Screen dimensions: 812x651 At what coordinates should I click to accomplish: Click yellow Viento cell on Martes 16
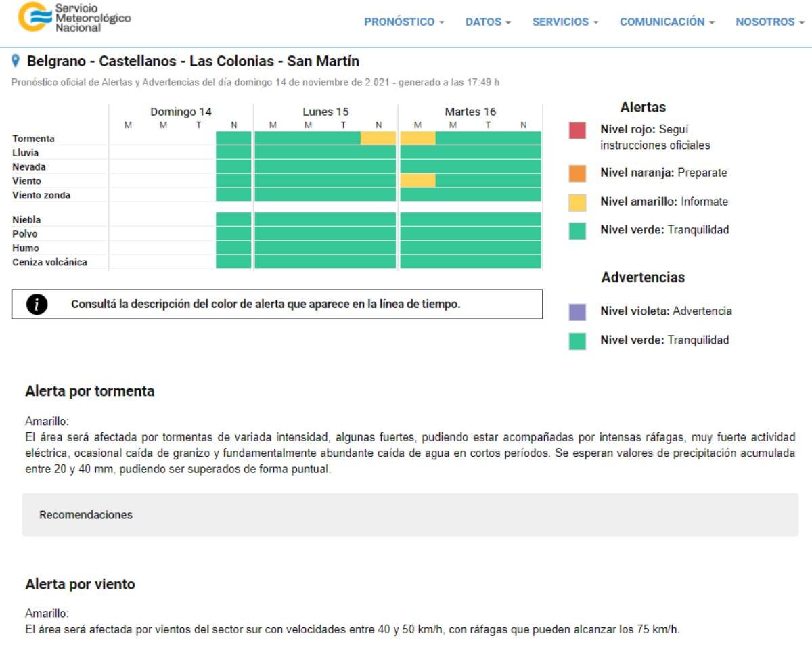point(418,181)
